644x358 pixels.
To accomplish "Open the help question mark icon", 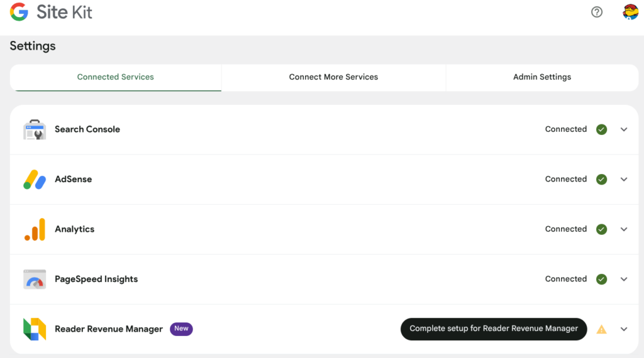I will point(597,13).
